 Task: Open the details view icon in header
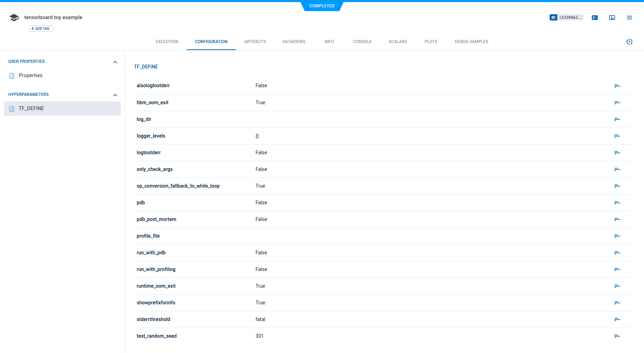coord(595,17)
